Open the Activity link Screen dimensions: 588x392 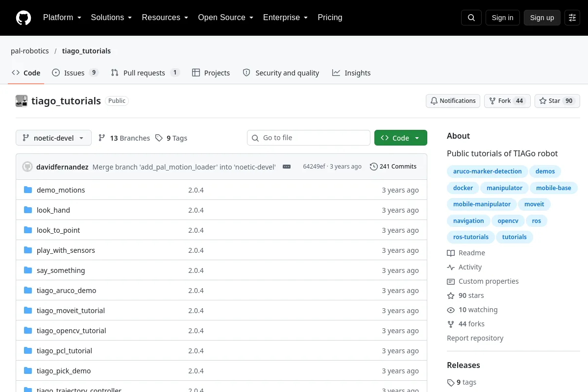[465, 267]
